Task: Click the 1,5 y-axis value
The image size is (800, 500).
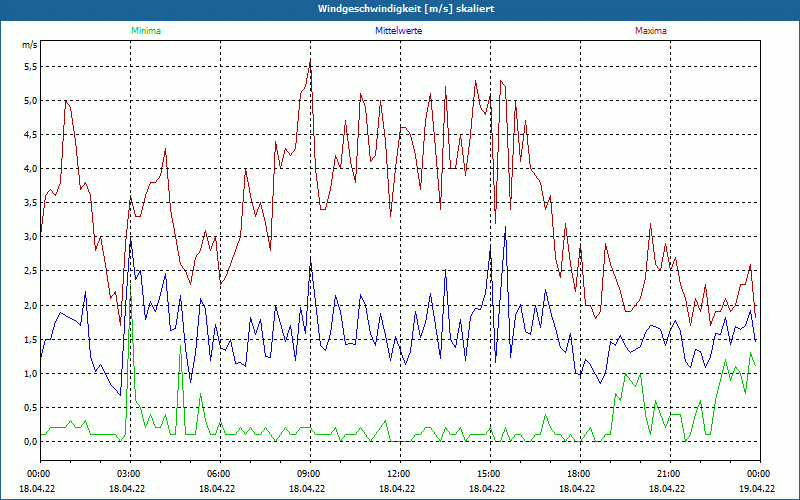Action: (31, 340)
